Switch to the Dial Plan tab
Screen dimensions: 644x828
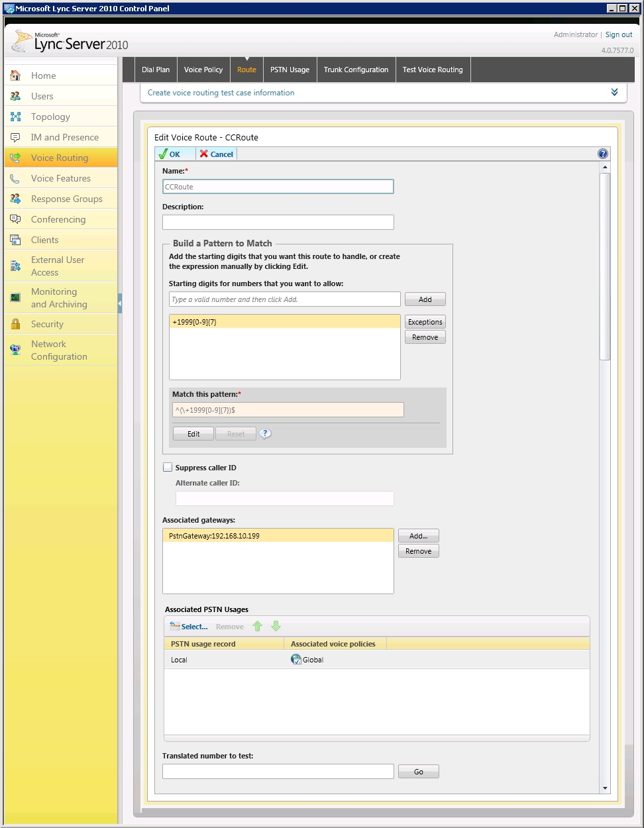click(156, 70)
